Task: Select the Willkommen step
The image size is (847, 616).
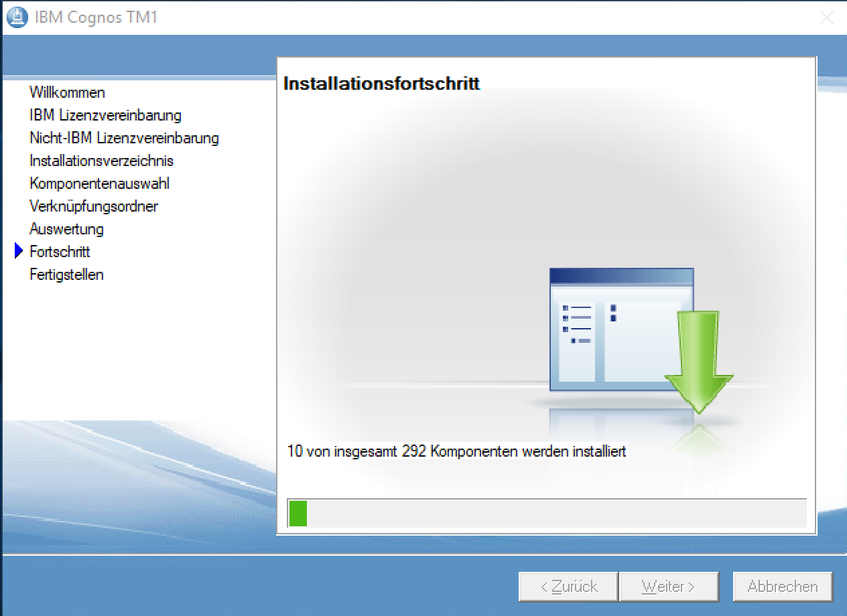Action: pyautogui.click(x=67, y=92)
